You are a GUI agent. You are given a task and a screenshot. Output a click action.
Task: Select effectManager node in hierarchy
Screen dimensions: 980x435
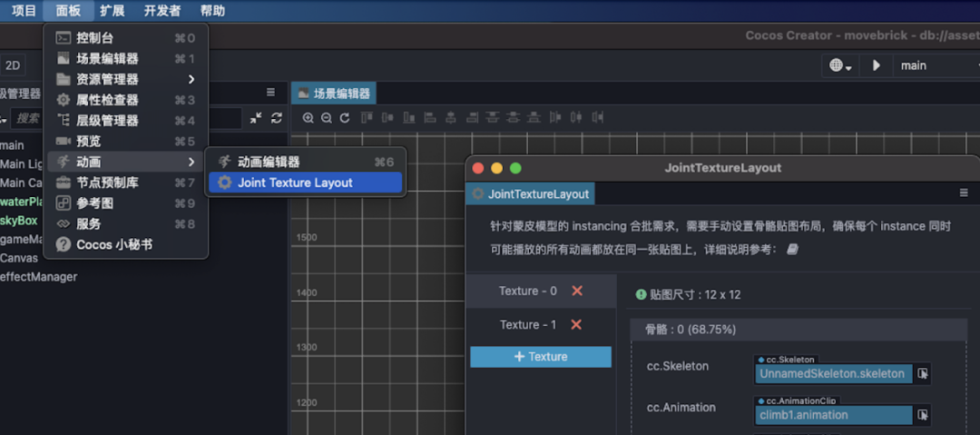39,277
